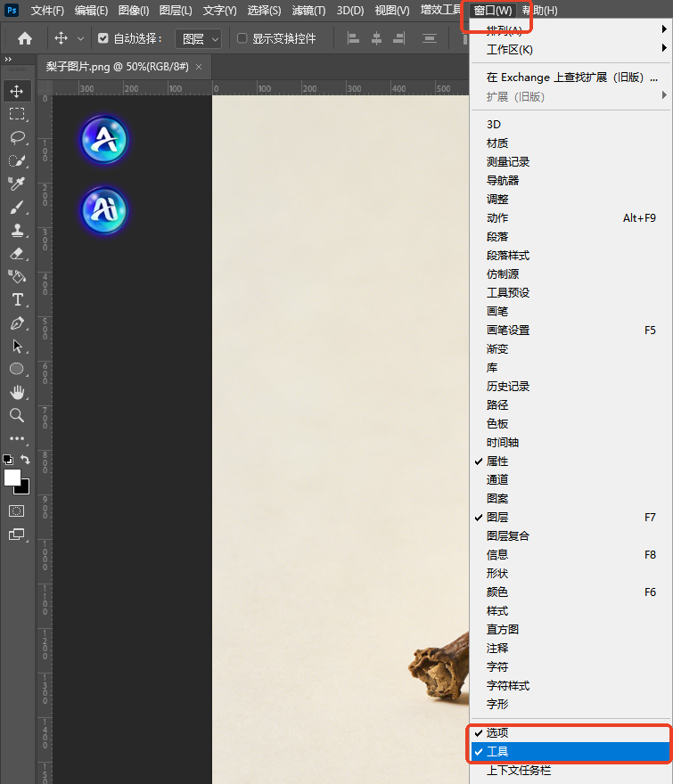Click the upper round A plugin icon
The width and height of the screenshot is (673, 784).
click(104, 140)
